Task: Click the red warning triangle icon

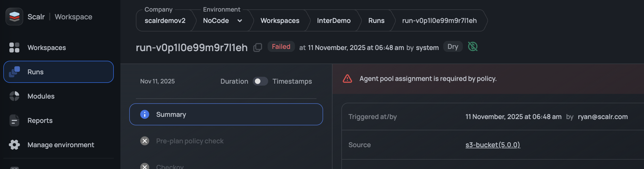Action: coord(347,79)
